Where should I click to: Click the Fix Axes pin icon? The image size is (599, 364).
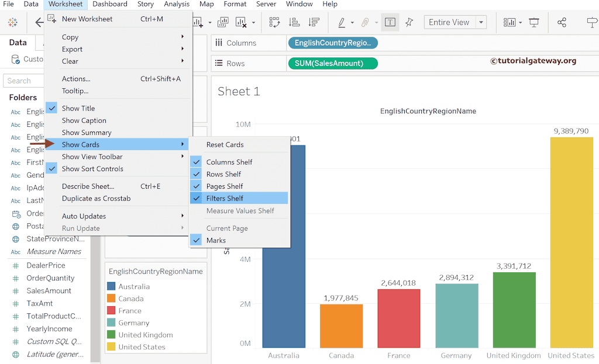[410, 22]
